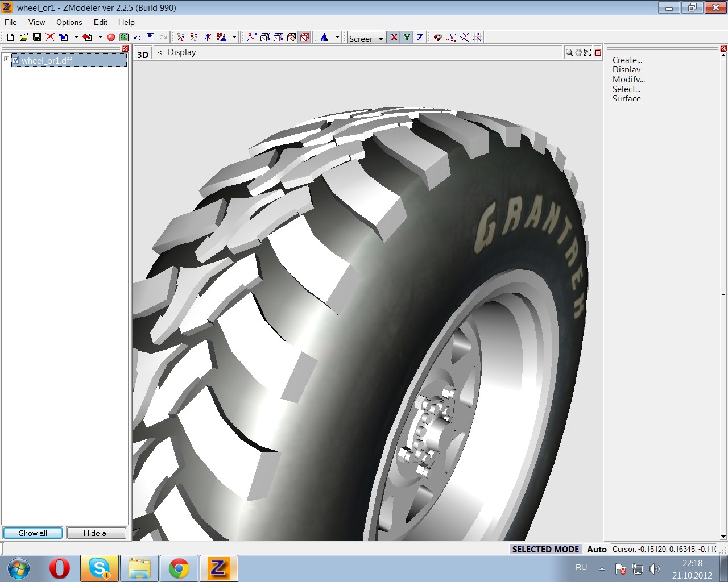Open dropdown arrow next to Import icon
The width and height of the screenshot is (728, 582).
point(76,38)
